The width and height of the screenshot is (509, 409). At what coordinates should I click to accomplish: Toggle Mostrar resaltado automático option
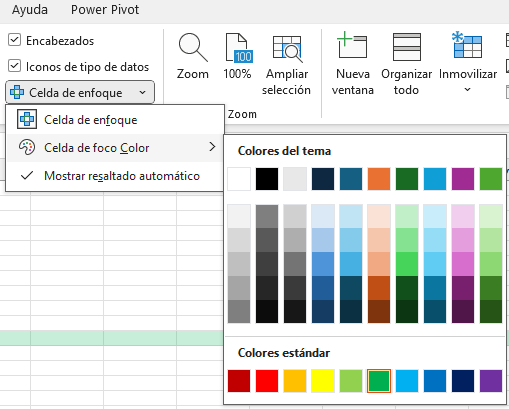[x=115, y=176]
